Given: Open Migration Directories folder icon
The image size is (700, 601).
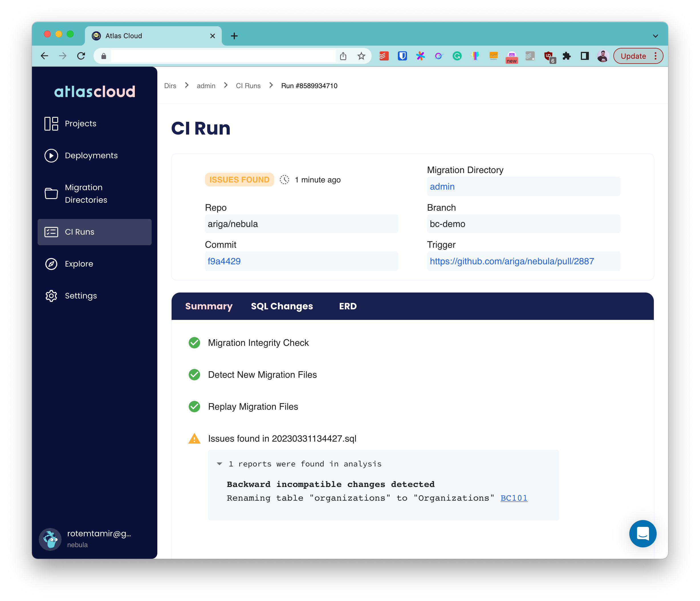Looking at the screenshot, I should pos(51,194).
